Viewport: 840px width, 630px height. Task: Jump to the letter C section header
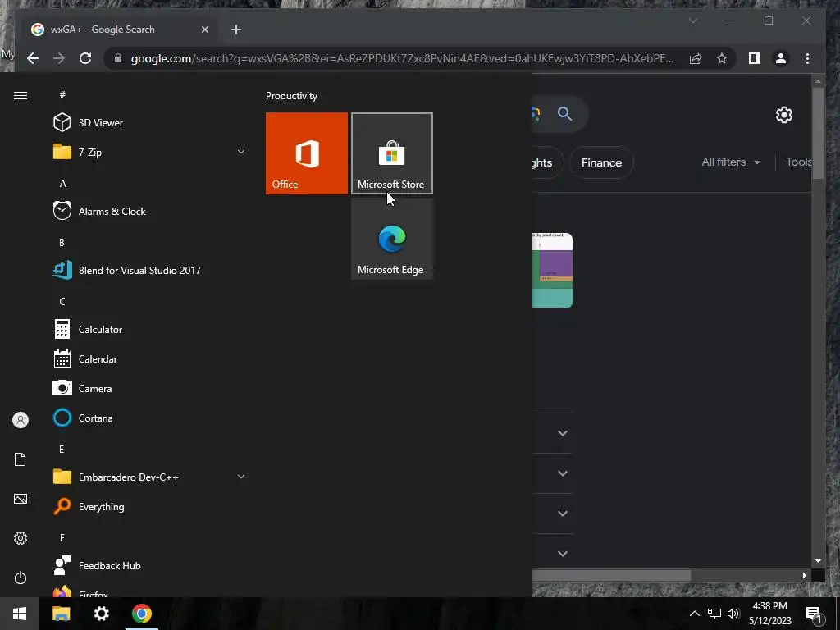click(x=62, y=302)
